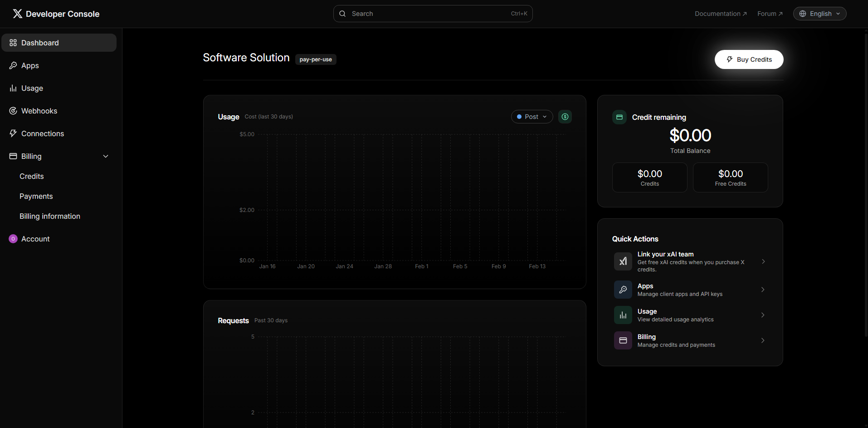Click the green Credit remaining card icon
Screen dimensions: 868x428
[x=619, y=117]
